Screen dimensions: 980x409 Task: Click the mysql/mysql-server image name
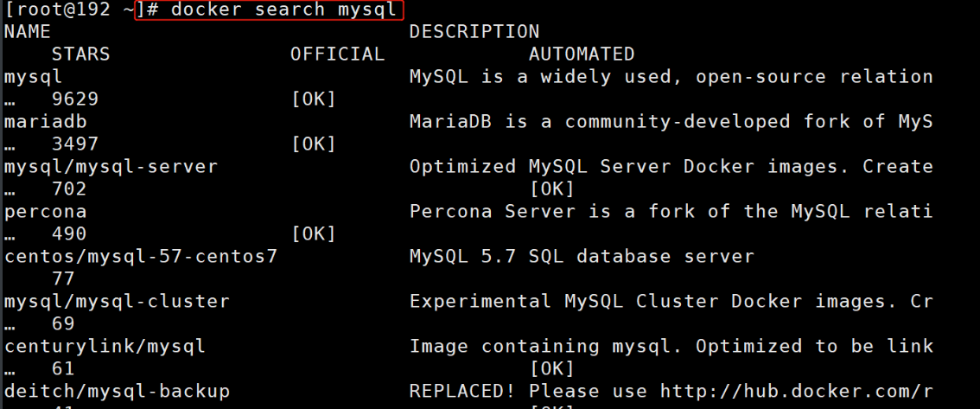click(111, 167)
